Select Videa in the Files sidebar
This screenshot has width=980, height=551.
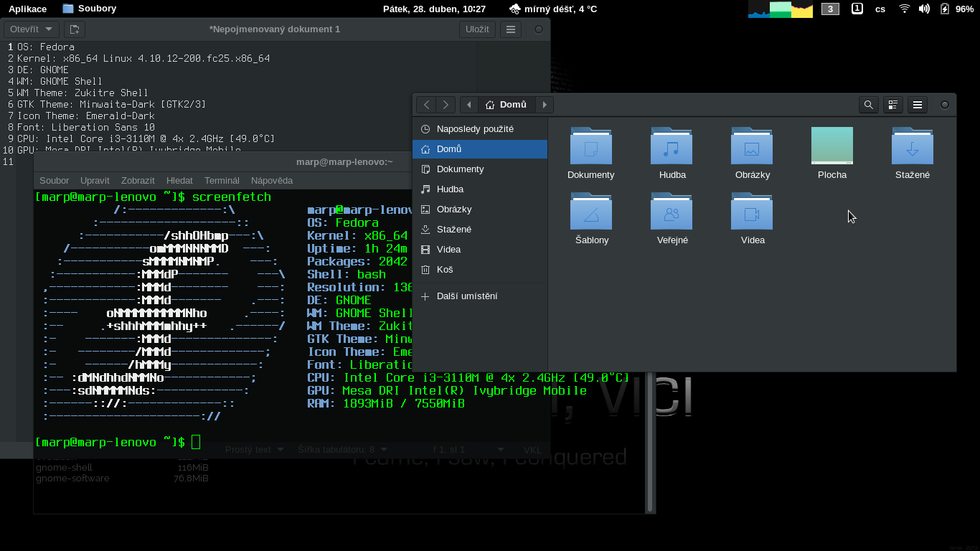point(480,250)
